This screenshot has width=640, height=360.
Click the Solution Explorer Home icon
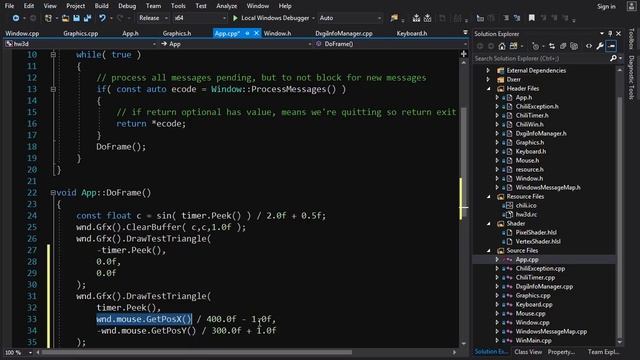502,46
